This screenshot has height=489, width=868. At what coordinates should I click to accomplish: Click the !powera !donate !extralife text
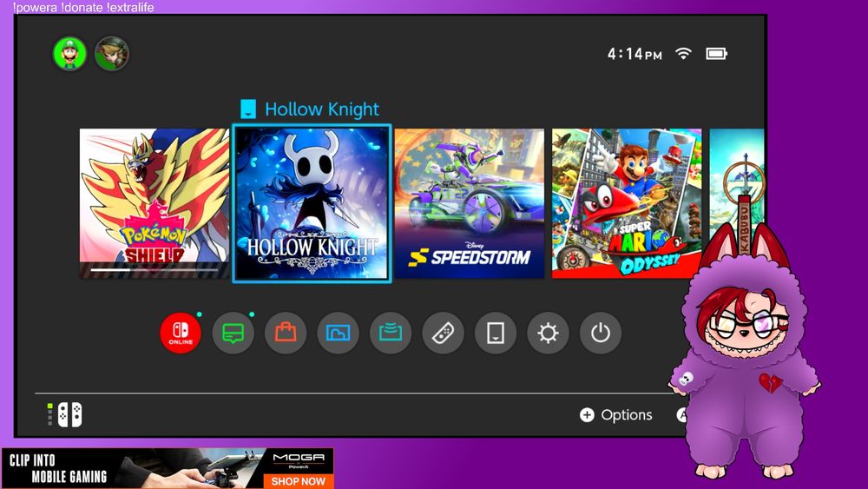pyautogui.click(x=83, y=7)
